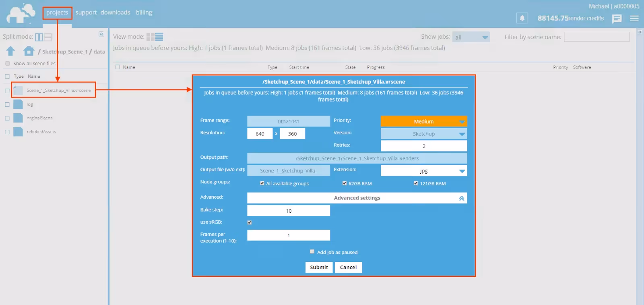Click the Michael account name

pos(599,6)
